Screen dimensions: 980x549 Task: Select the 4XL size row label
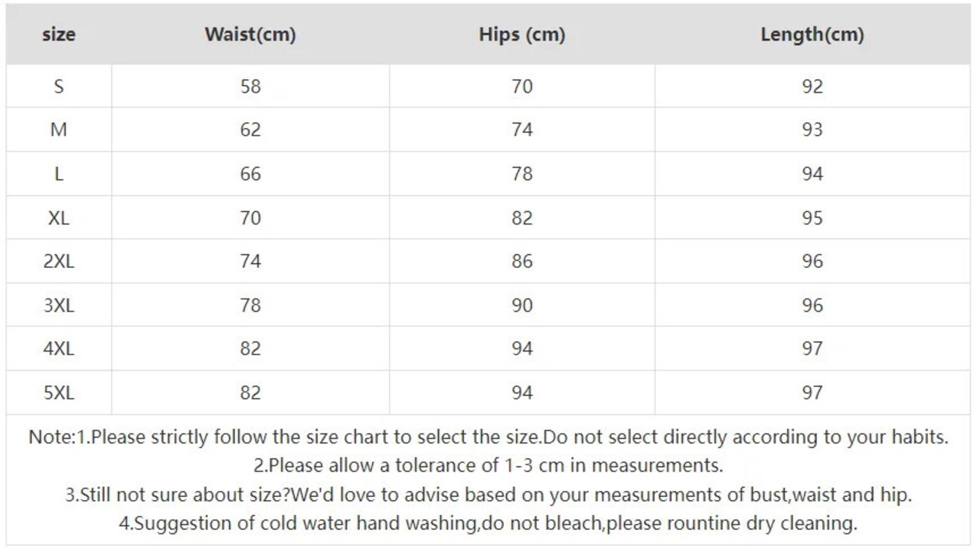pos(59,348)
